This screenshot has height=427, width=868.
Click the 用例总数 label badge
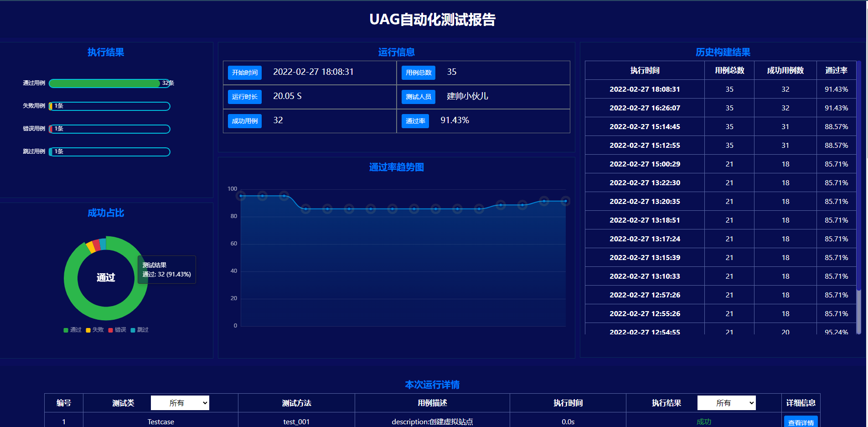coord(418,73)
